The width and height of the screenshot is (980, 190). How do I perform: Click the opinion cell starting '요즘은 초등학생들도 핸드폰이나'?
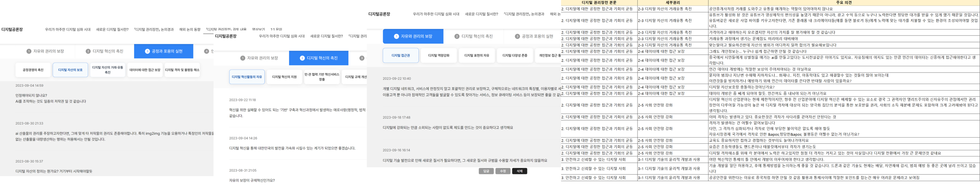tap(844, 147)
